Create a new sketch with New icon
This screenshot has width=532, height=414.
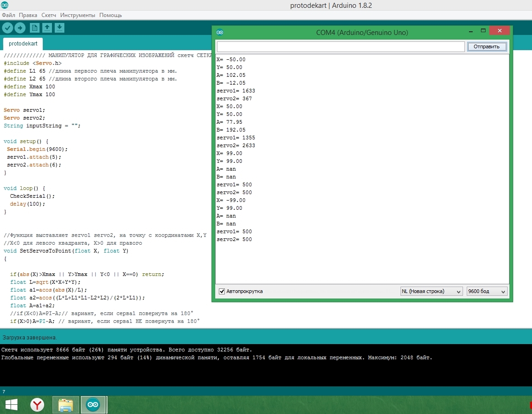(34, 28)
